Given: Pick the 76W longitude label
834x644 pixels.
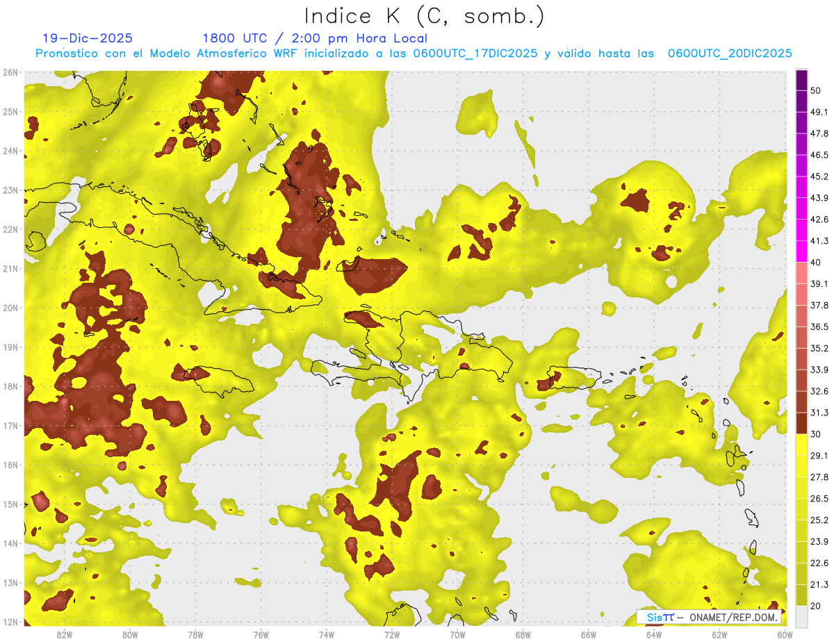Looking at the screenshot, I should pyautogui.click(x=261, y=634).
